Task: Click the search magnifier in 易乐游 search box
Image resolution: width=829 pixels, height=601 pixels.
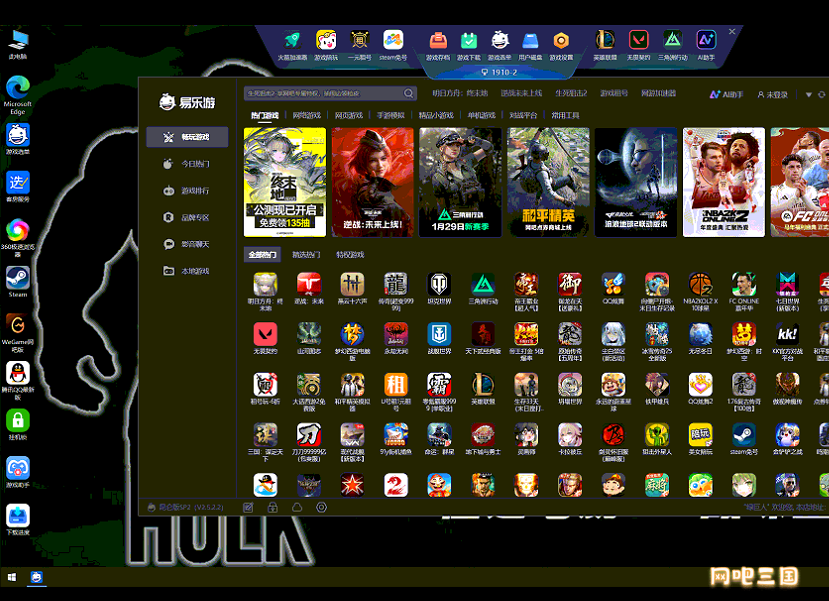Action: pyautogui.click(x=409, y=94)
